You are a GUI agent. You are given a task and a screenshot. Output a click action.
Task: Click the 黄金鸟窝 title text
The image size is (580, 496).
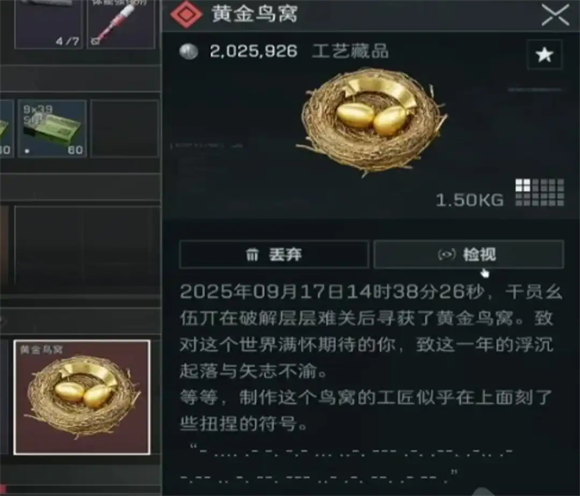[x=255, y=14]
